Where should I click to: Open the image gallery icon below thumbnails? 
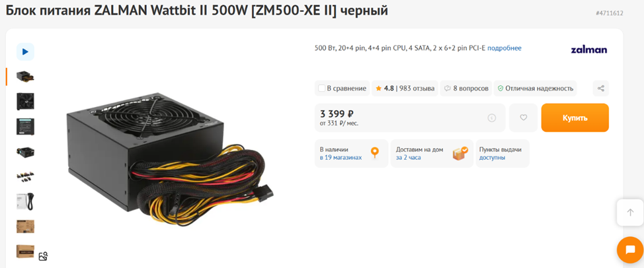[43, 257]
